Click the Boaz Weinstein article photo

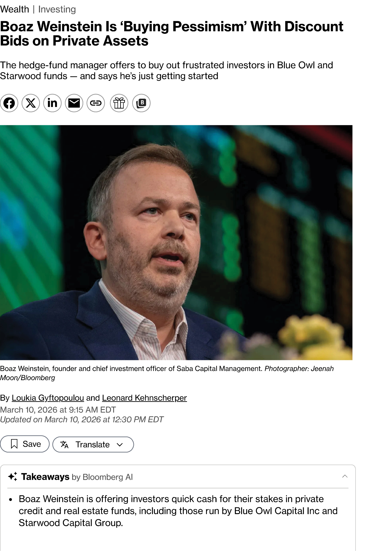pos(176,242)
